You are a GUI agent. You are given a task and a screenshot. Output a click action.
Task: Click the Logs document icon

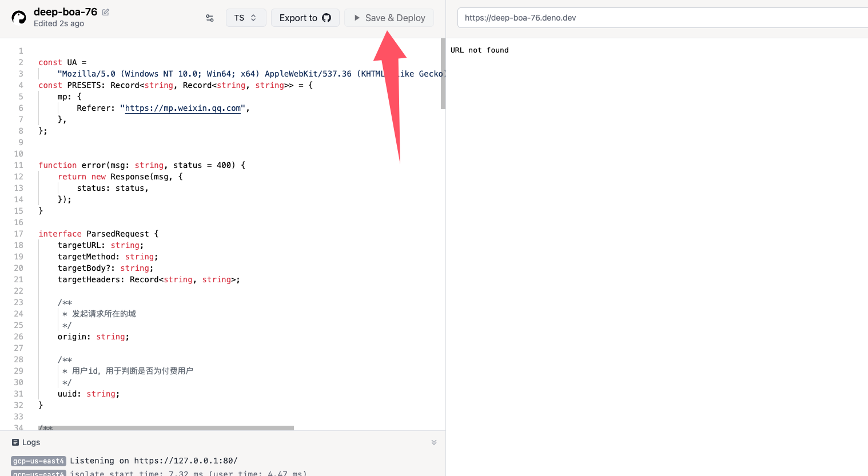click(15, 442)
